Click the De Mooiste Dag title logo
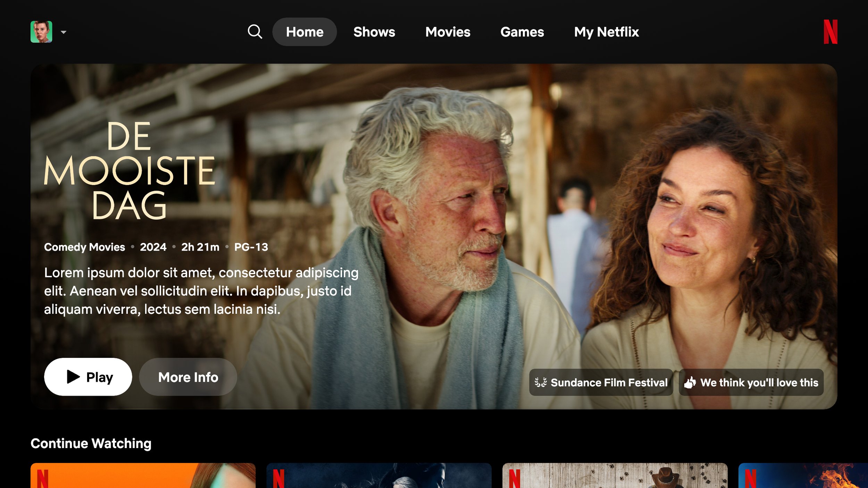The width and height of the screenshot is (868, 488). (129, 170)
